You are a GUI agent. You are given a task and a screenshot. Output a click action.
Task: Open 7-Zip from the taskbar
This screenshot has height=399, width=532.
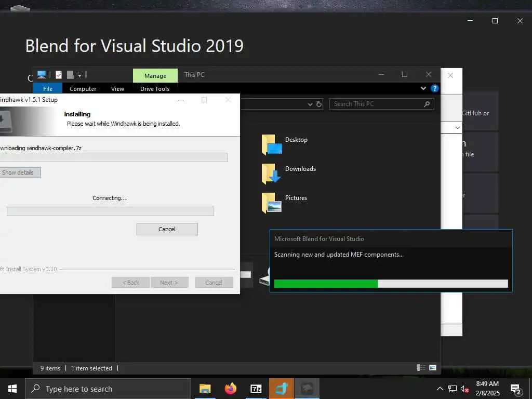point(256,389)
